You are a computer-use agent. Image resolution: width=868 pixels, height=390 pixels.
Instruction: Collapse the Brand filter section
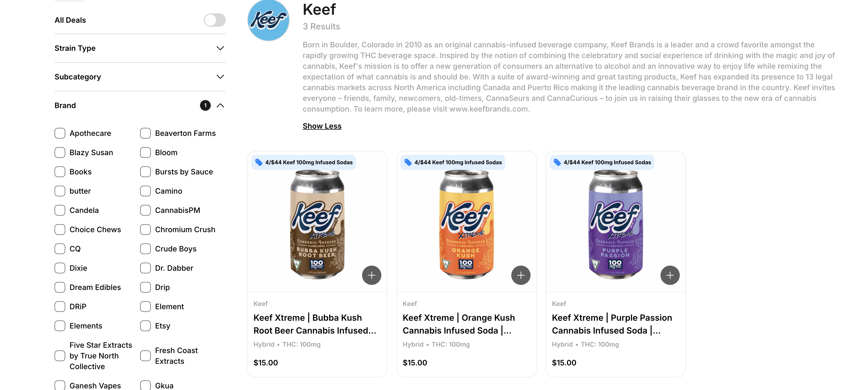[x=220, y=105]
